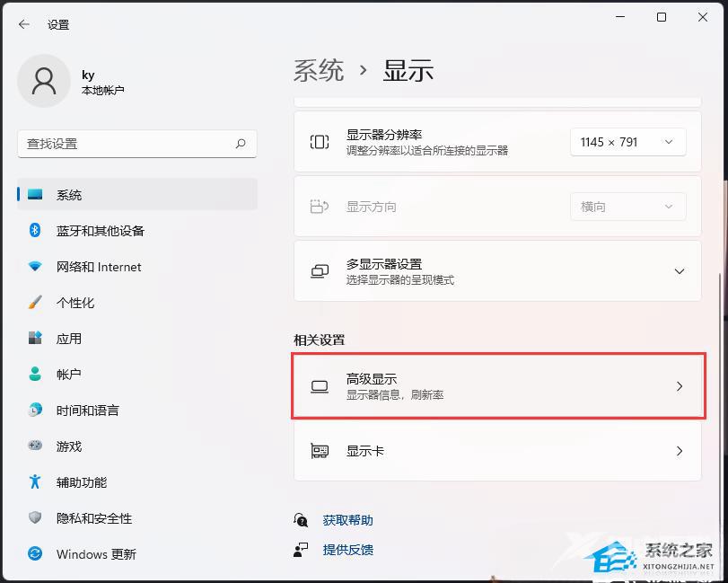Screen dimensions: 728x583
Task: Open 蓝牙和其他设备 settings
Action: pos(137,230)
